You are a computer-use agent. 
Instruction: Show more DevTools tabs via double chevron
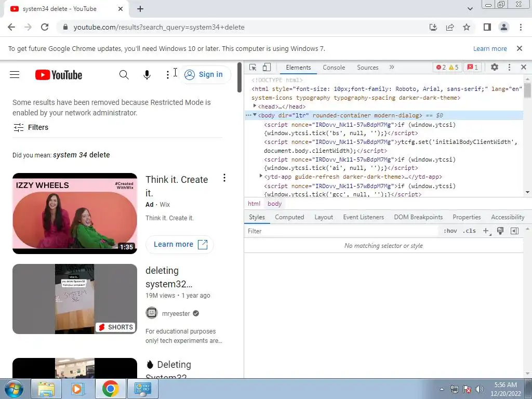point(392,67)
